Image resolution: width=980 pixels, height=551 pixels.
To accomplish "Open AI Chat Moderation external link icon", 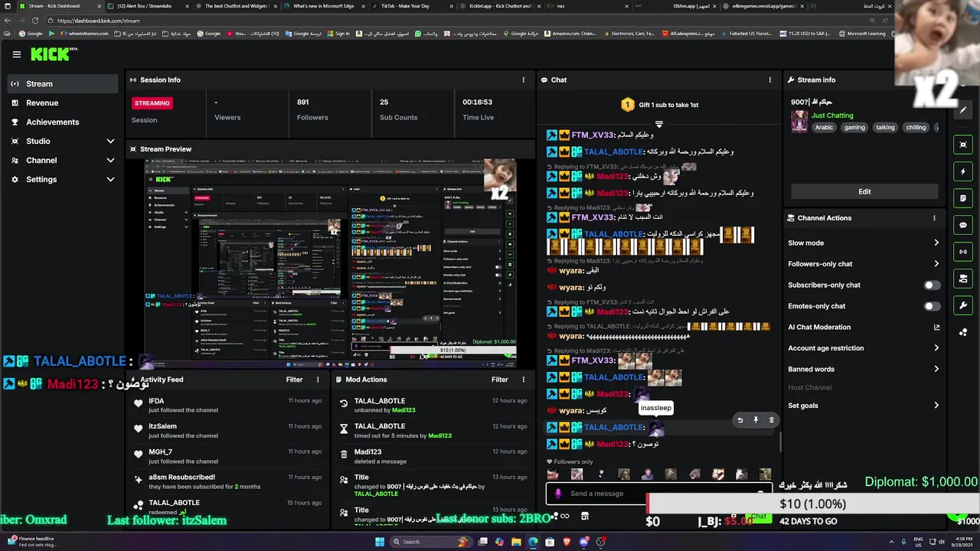I will (936, 328).
